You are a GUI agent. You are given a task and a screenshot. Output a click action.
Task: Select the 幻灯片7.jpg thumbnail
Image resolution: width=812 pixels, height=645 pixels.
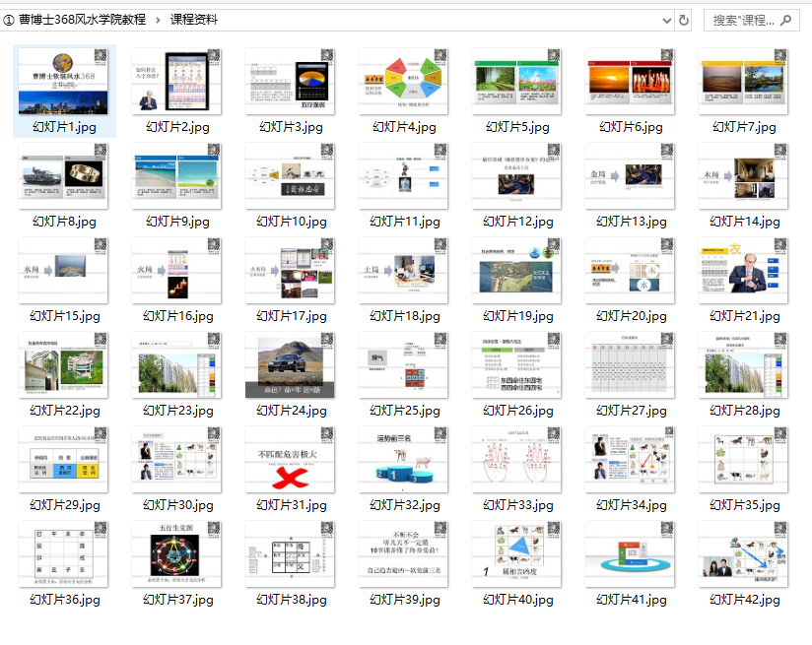[x=744, y=82]
